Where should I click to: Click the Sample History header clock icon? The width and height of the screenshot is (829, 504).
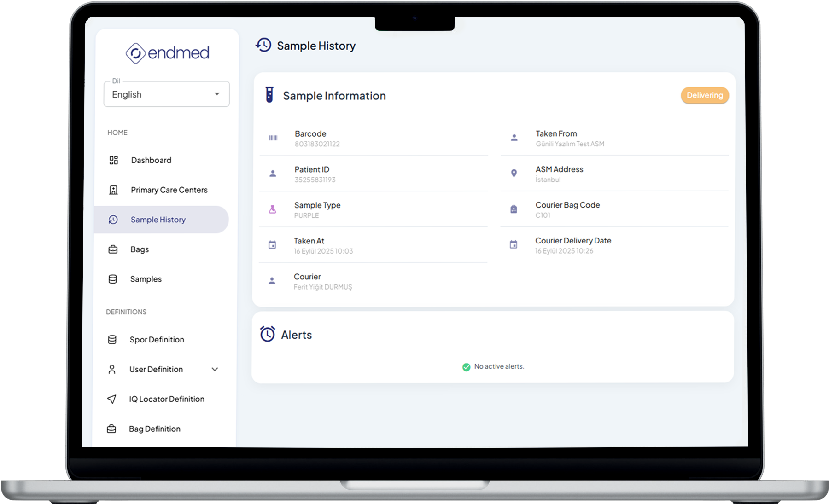(264, 45)
